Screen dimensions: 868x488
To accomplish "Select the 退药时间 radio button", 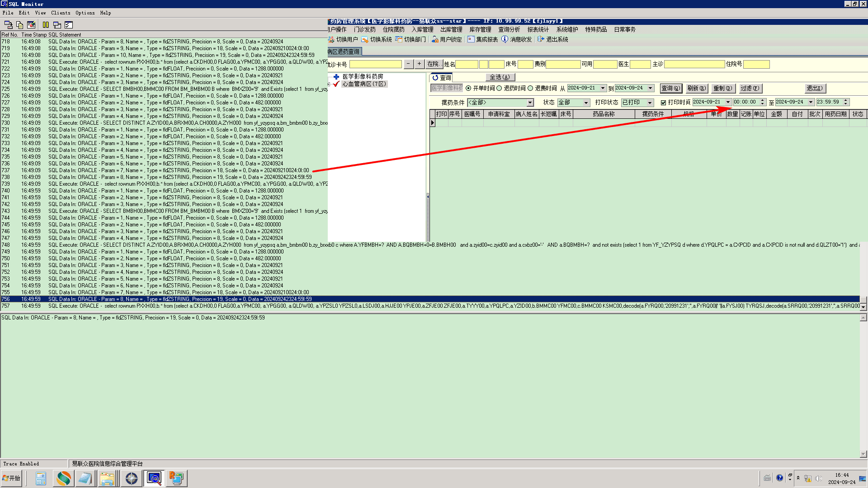I will pos(500,89).
